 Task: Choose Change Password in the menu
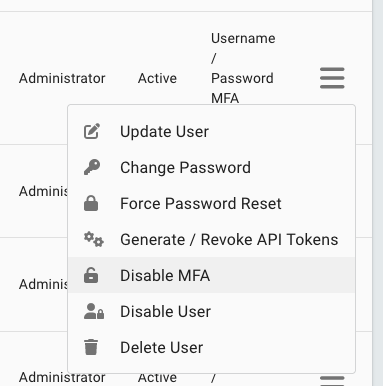coord(212,167)
